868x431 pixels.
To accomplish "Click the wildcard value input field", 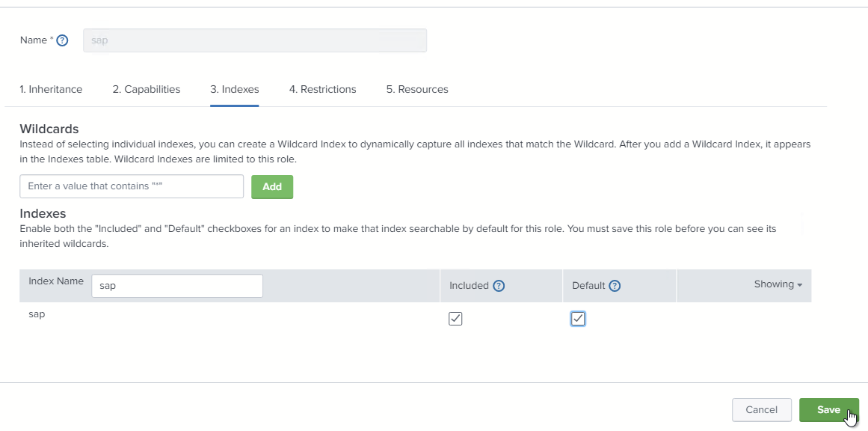I will pyautogui.click(x=132, y=186).
